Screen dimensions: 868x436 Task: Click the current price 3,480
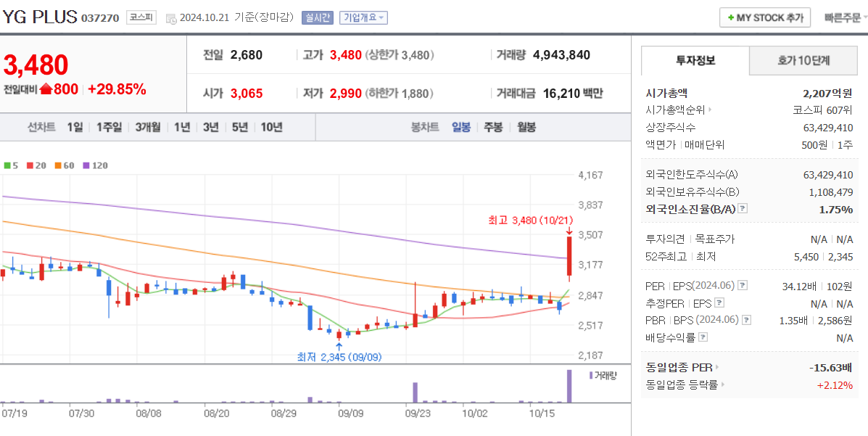click(36, 65)
